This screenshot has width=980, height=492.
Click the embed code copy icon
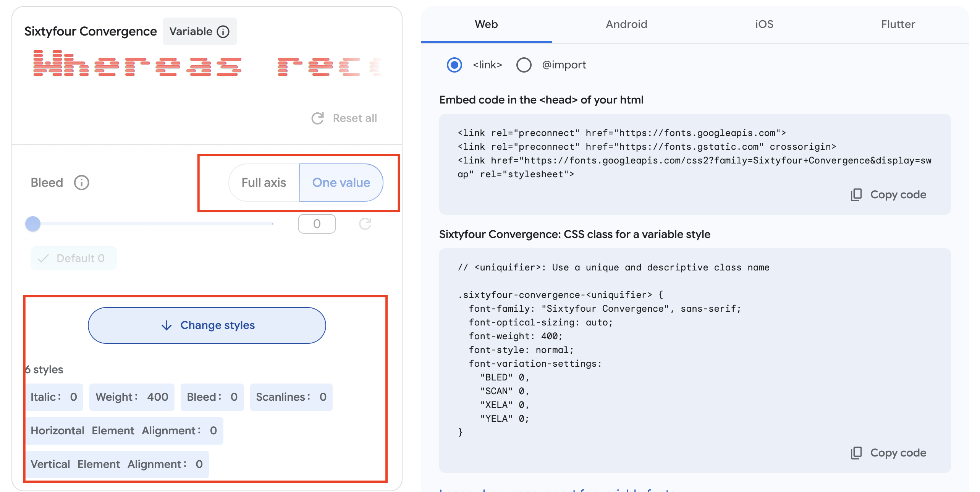[856, 195]
